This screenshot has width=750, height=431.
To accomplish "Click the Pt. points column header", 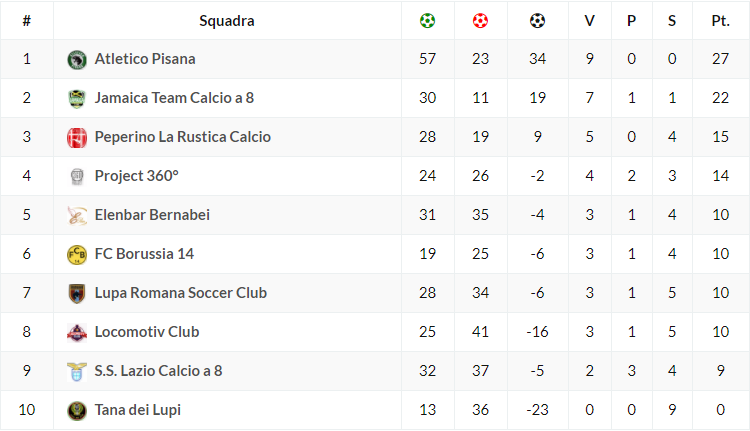I will [x=720, y=20].
